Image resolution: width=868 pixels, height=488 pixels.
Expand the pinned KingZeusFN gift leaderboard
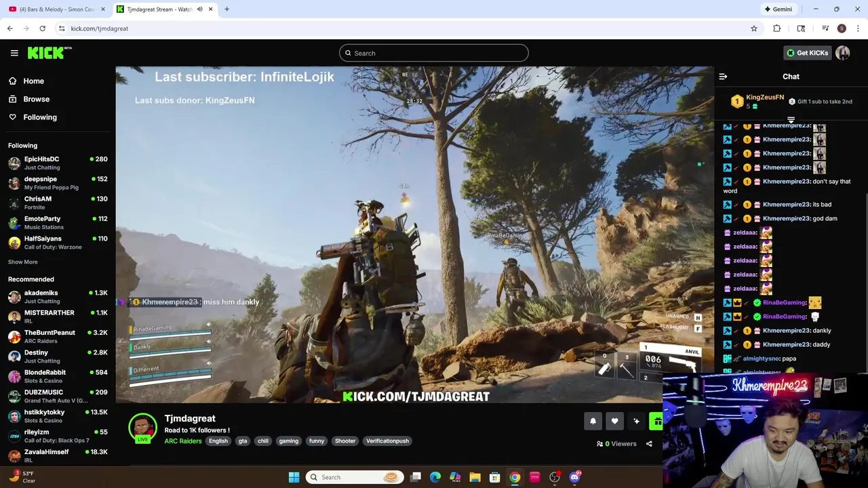pyautogui.click(x=791, y=120)
